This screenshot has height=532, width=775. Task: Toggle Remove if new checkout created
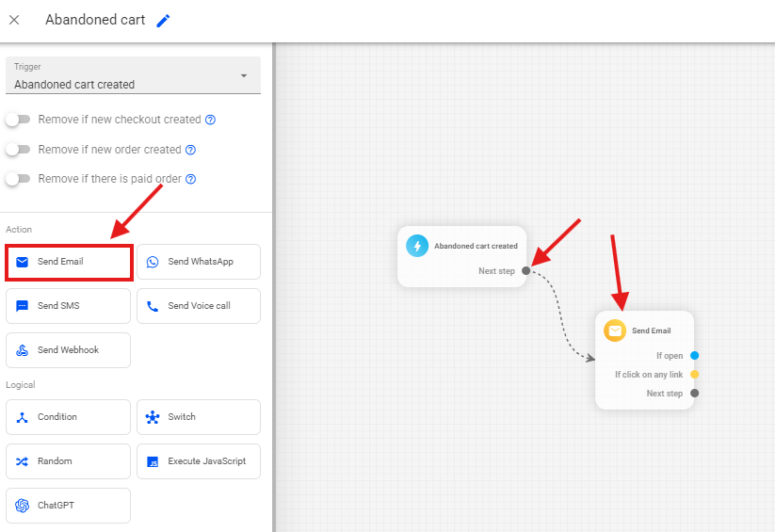[18, 120]
